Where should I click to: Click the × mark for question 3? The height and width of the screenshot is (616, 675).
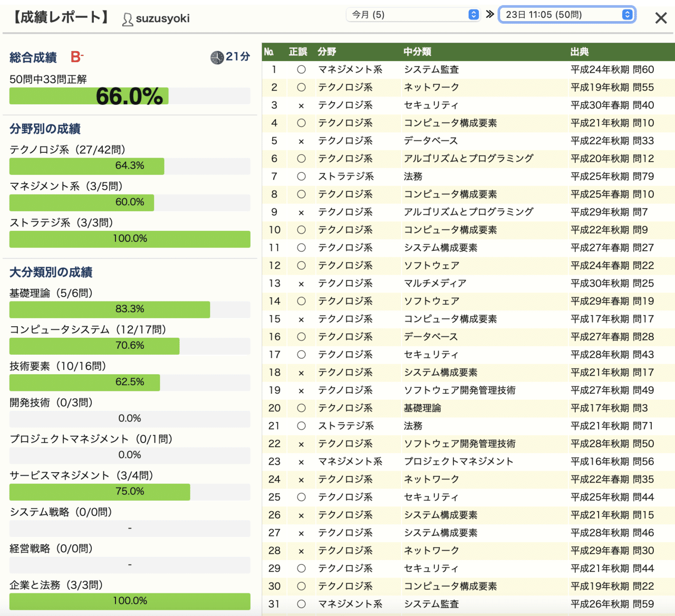pos(301,105)
